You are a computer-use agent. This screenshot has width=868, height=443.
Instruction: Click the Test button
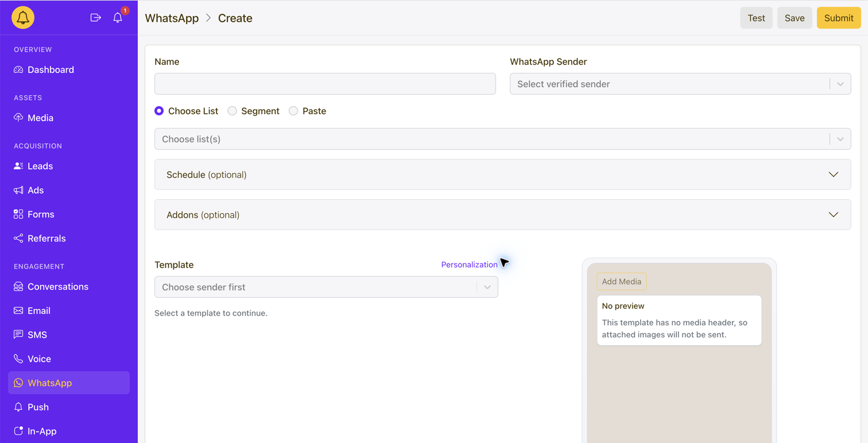pos(756,18)
